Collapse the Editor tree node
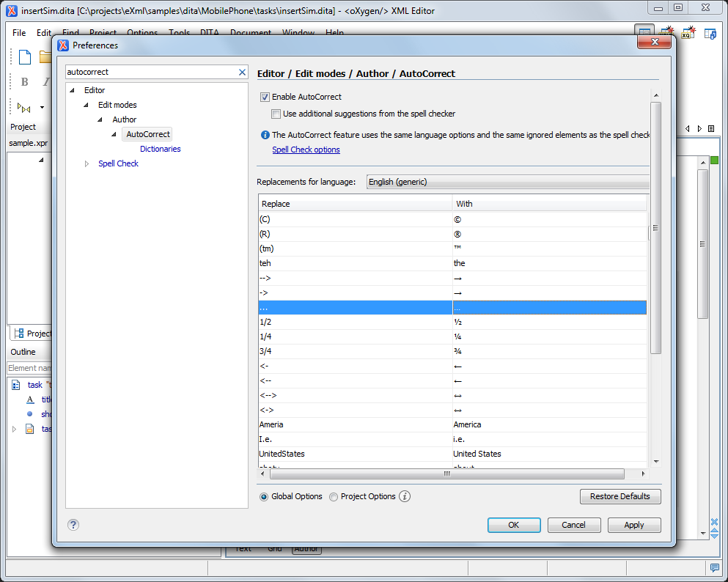This screenshot has height=582, width=728. (72, 90)
